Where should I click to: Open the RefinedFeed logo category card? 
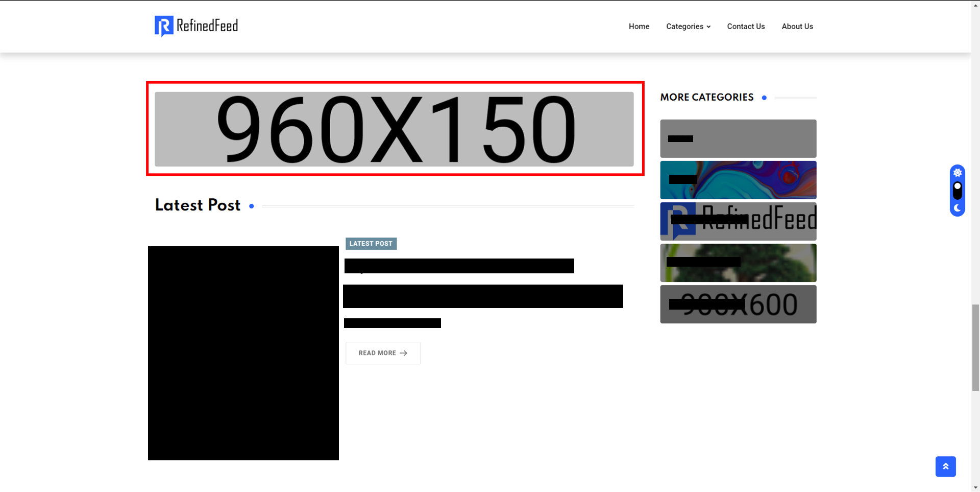tap(738, 221)
